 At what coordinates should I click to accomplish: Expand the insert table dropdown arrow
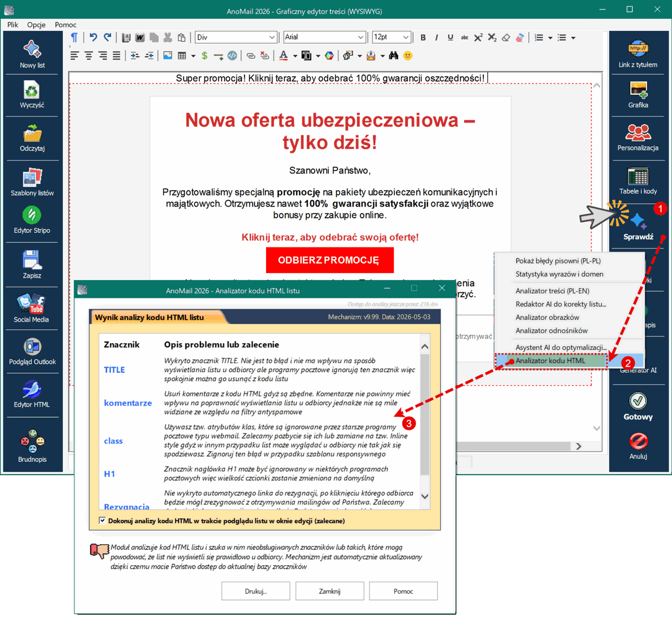click(x=193, y=55)
